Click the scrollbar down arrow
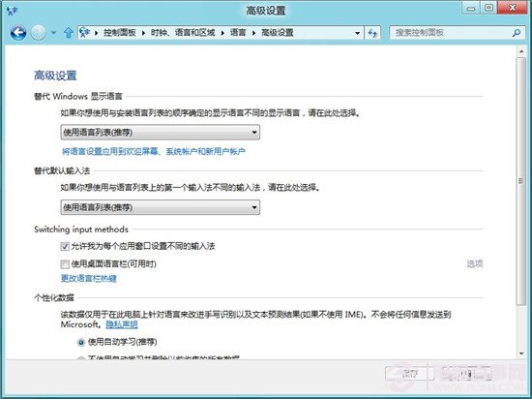This screenshot has width=532, height=399. (521, 353)
